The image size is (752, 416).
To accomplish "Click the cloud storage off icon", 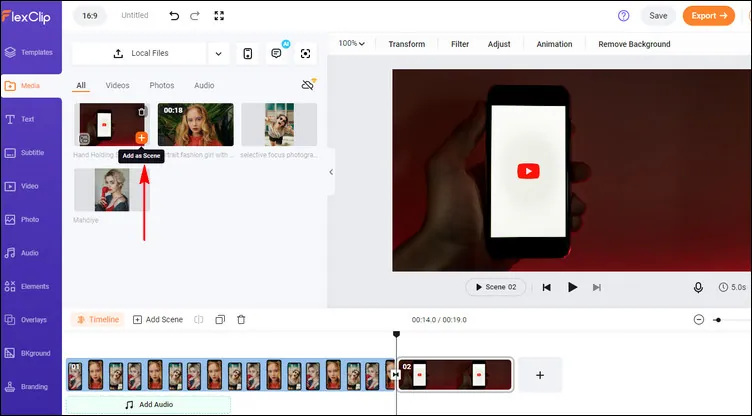I will (308, 85).
